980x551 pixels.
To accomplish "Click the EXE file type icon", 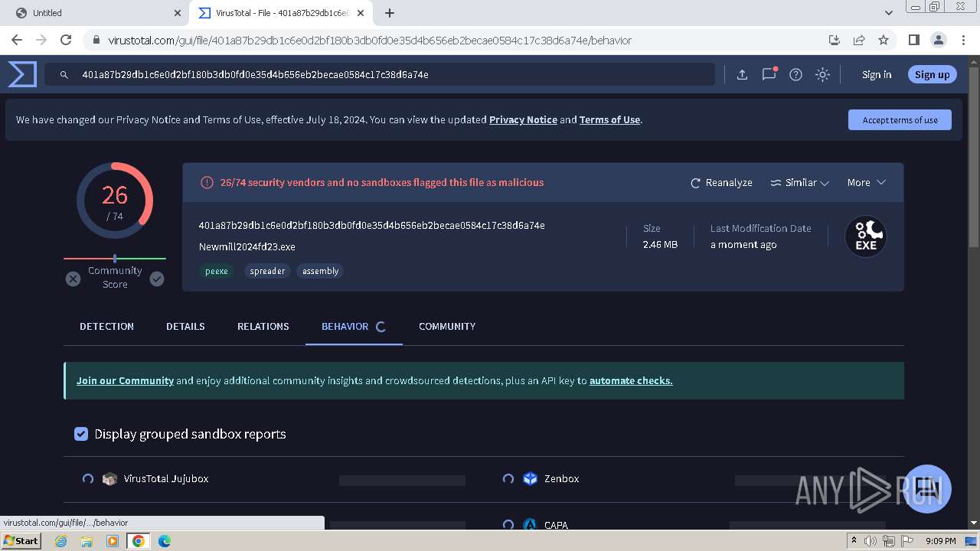I will [x=866, y=236].
